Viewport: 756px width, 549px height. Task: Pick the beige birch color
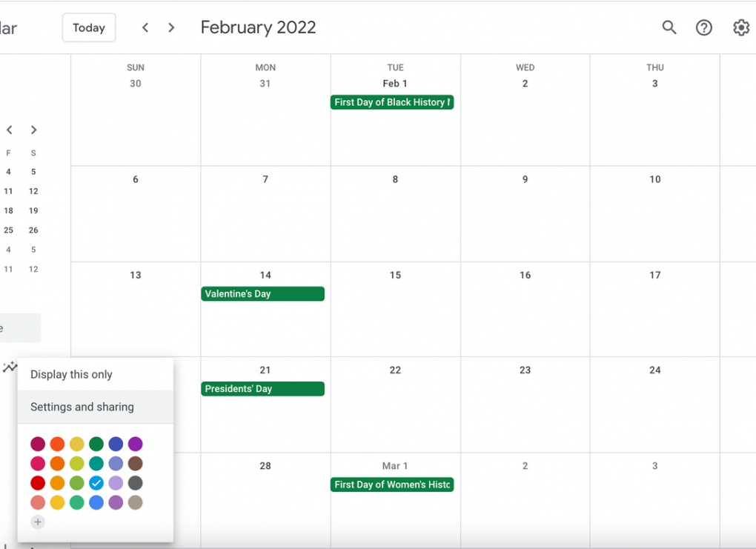[136, 502]
